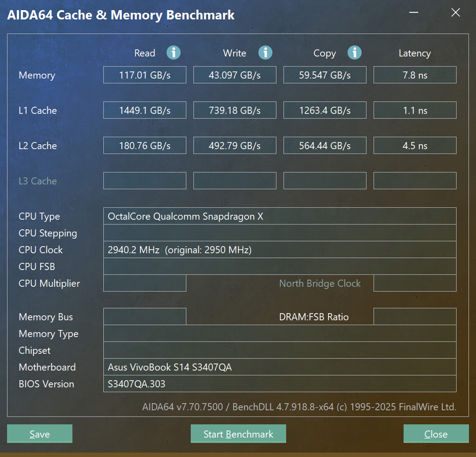The height and width of the screenshot is (457, 476).
Task: Click the Copy info icon
Action: coord(354,53)
